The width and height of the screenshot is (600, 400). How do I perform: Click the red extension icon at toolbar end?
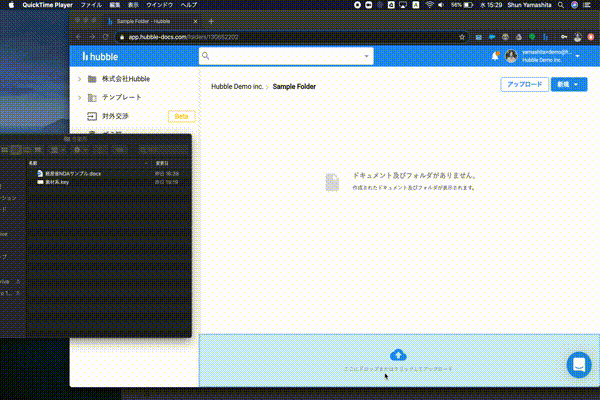[x=590, y=37]
